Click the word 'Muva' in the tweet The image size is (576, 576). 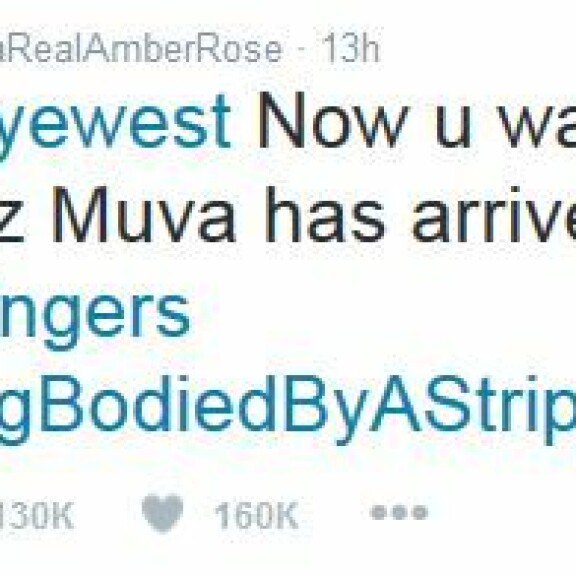(x=143, y=215)
